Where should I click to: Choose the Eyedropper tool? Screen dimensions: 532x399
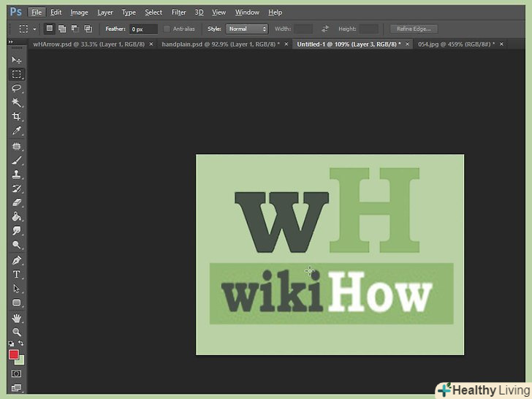coord(16,132)
